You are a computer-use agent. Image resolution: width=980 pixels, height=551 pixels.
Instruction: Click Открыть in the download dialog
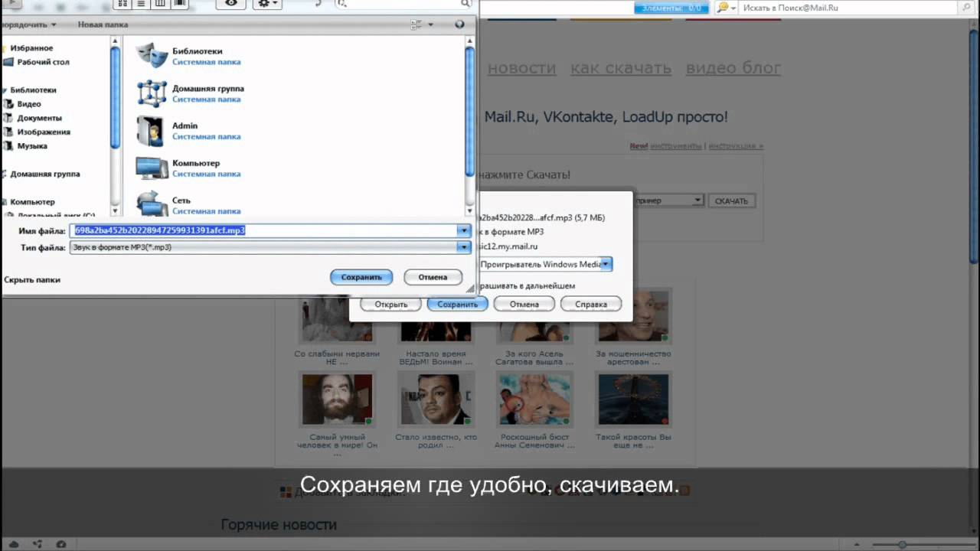(391, 305)
